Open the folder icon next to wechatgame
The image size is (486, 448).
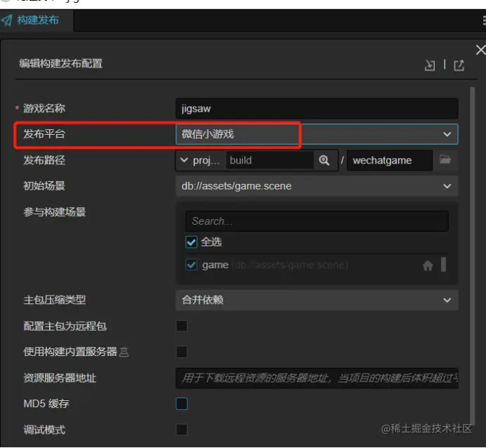coord(445,160)
